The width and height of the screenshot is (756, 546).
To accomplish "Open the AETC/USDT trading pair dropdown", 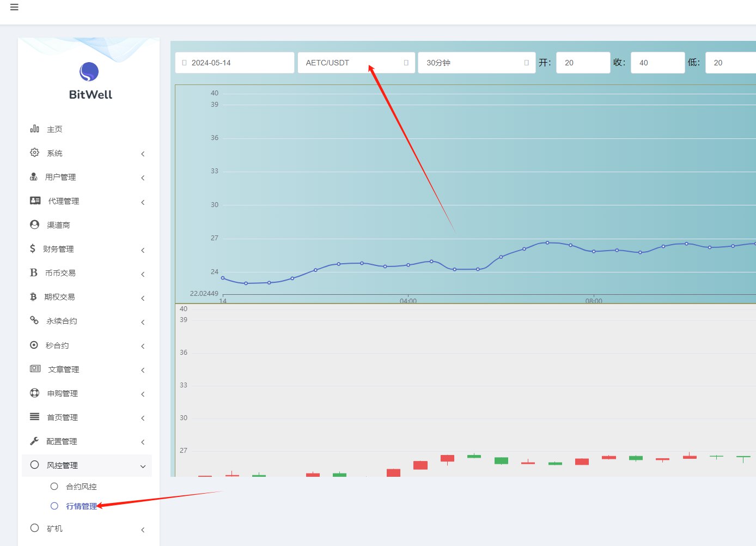I will tap(356, 63).
